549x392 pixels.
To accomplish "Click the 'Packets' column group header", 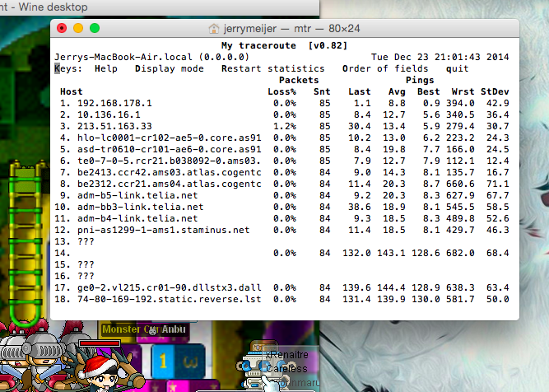I will pyautogui.click(x=299, y=80).
